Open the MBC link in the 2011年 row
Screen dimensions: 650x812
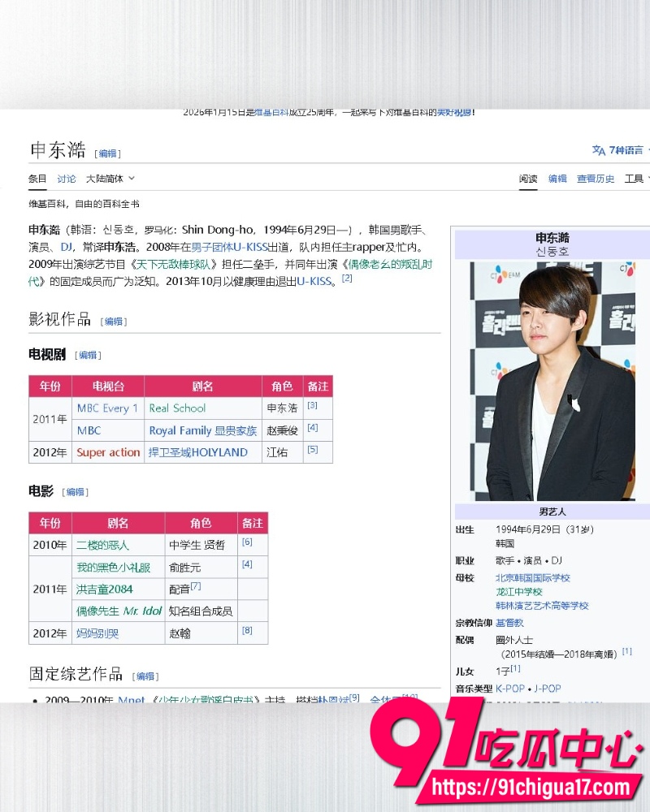[89, 430]
